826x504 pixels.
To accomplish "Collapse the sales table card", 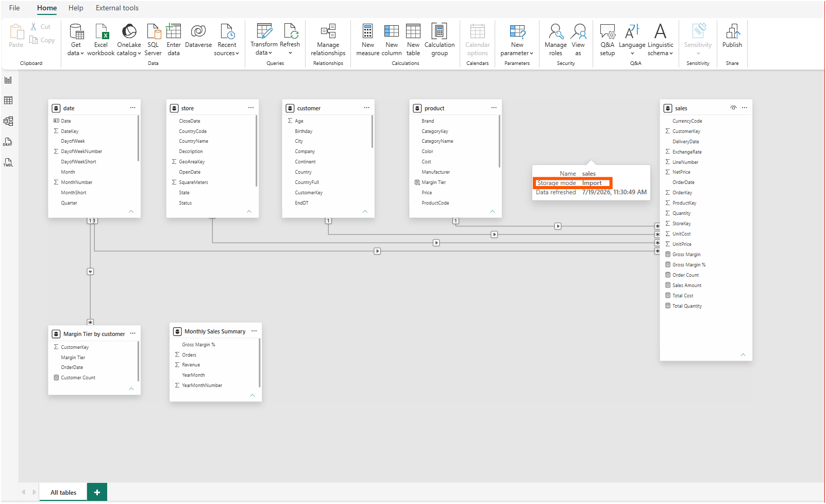I will click(x=743, y=355).
